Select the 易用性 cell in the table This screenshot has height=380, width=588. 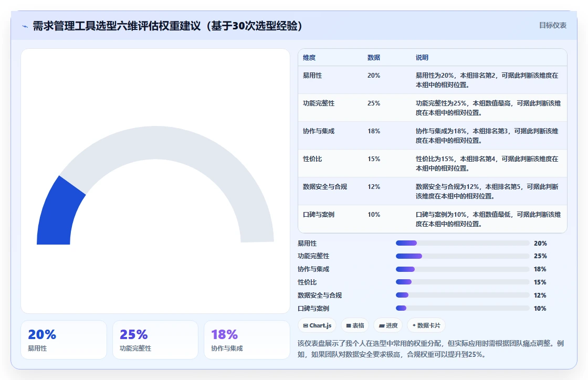coord(312,76)
